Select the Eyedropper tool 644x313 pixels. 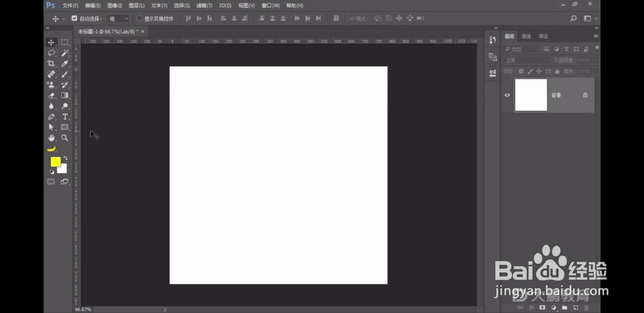(65, 64)
